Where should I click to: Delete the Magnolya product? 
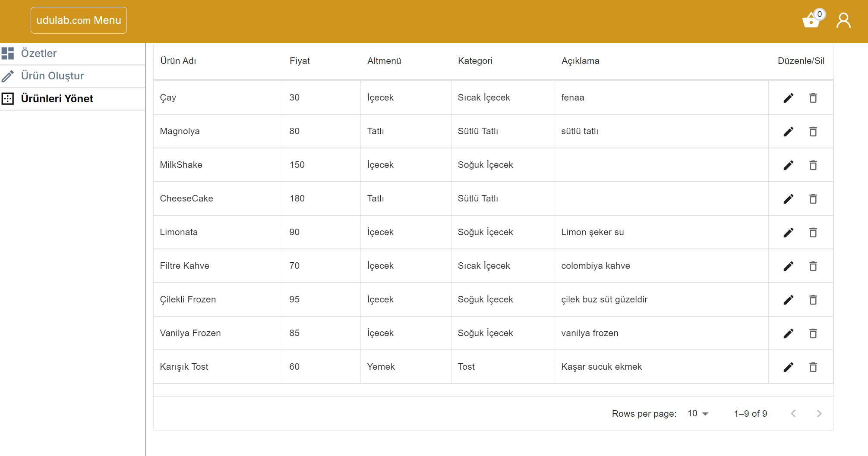click(813, 132)
